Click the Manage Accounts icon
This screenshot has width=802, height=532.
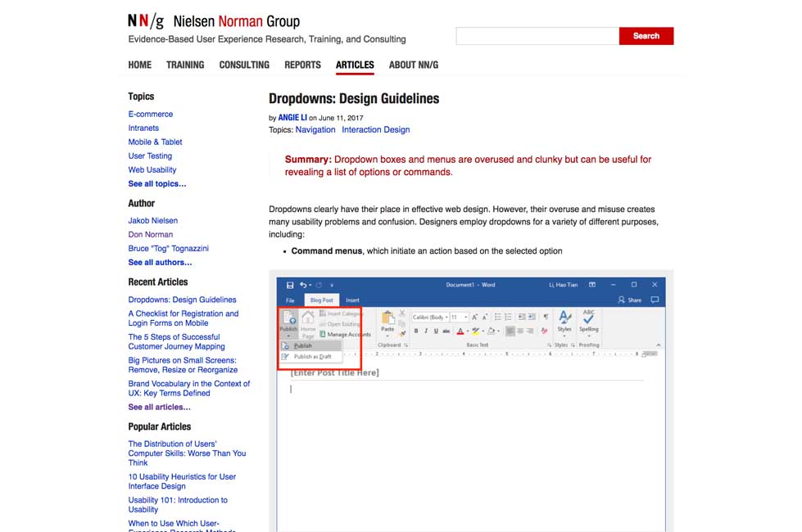click(x=323, y=335)
